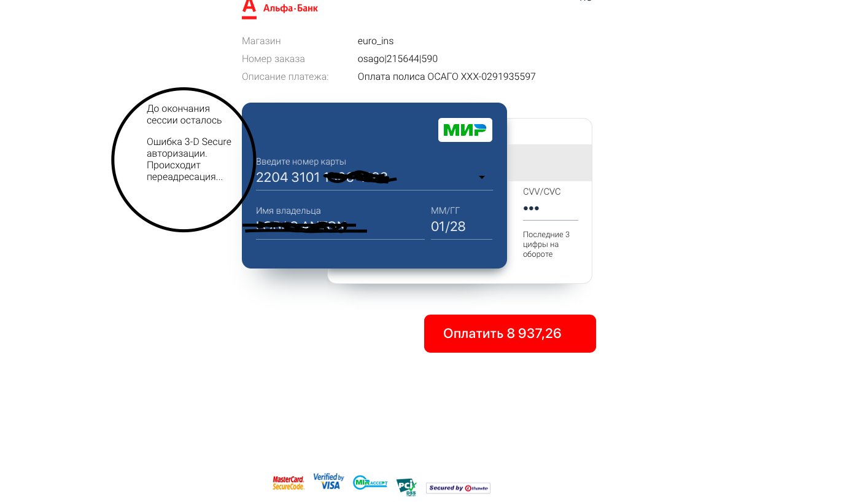
Task: Click the order number osago|215644|590
Action: [398, 59]
